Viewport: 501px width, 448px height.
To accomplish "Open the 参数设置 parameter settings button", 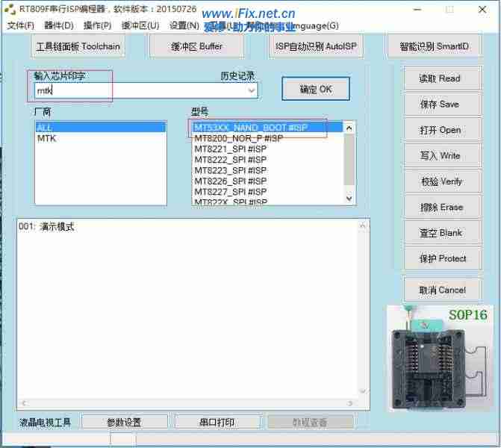I will (x=124, y=423).
